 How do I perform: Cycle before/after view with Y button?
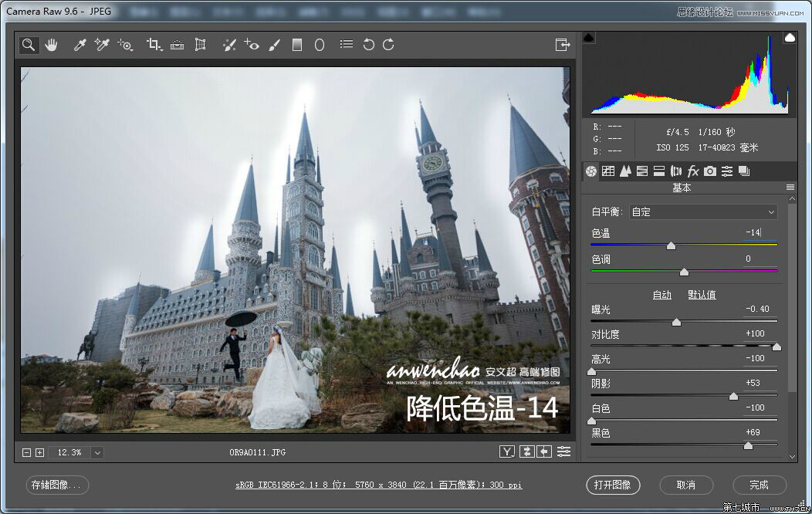[507, 452]
